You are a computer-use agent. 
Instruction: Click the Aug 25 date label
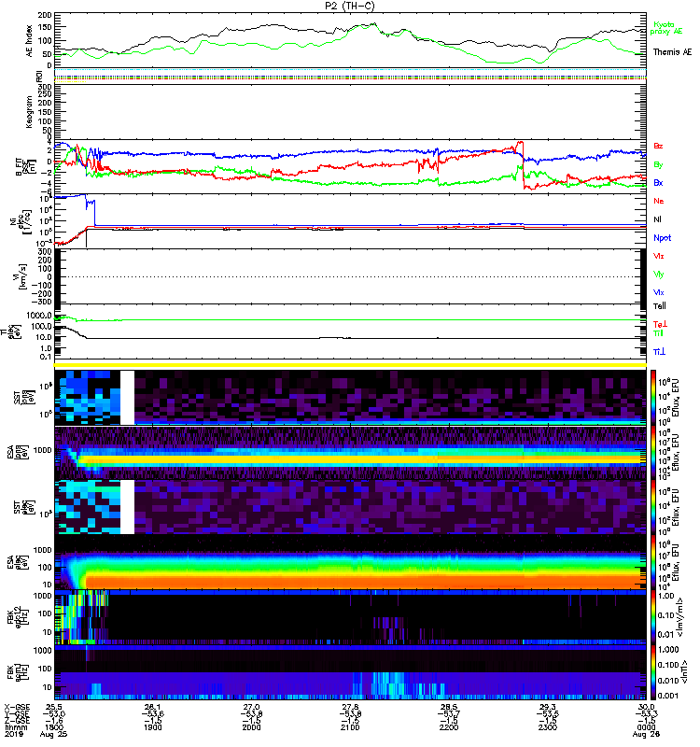[x=53, y=734]
